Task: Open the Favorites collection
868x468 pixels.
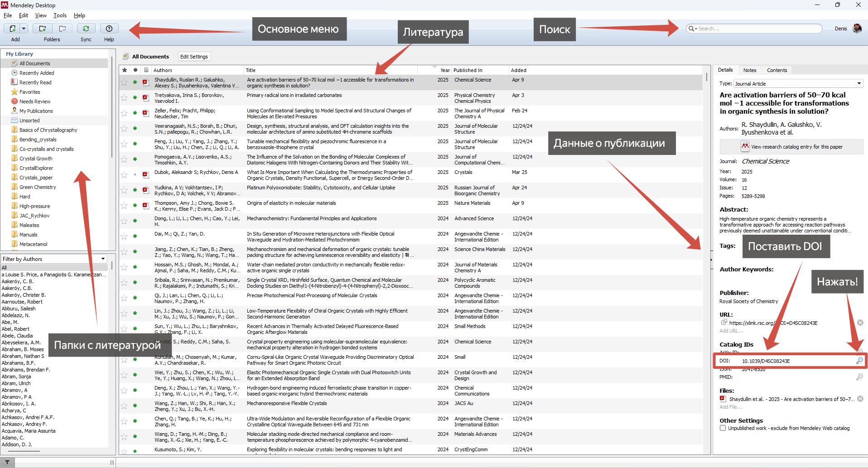Action: (x=29, y=92)
